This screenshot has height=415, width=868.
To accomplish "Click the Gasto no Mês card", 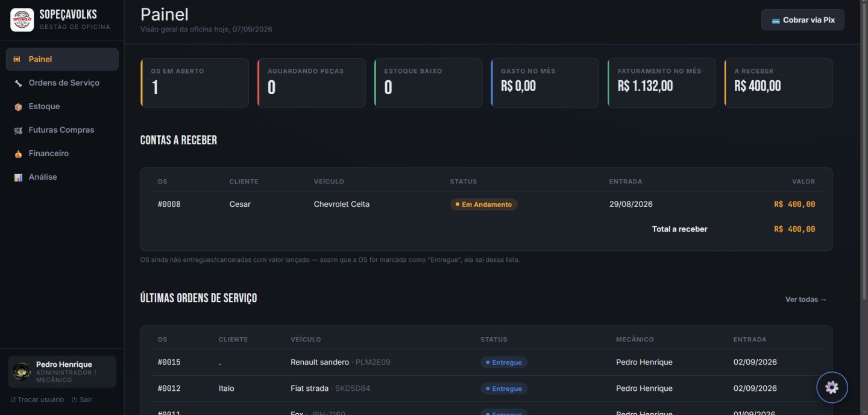I will 545,83.
